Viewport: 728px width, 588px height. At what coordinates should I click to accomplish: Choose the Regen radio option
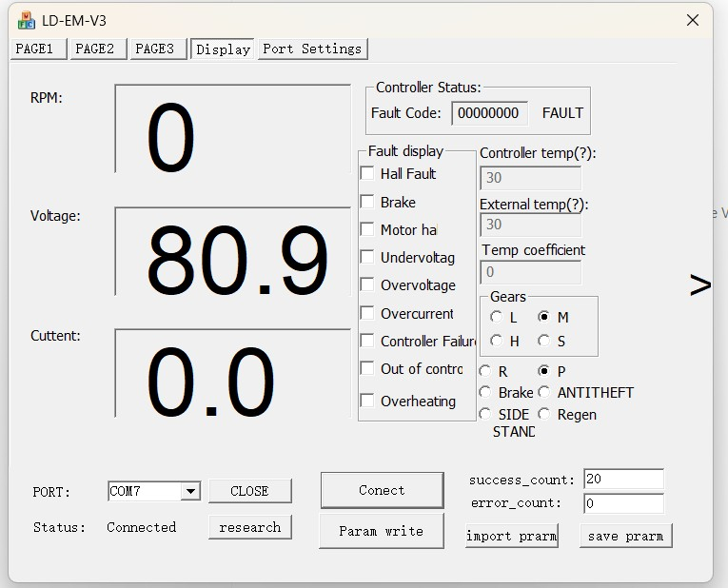point(544,414)
